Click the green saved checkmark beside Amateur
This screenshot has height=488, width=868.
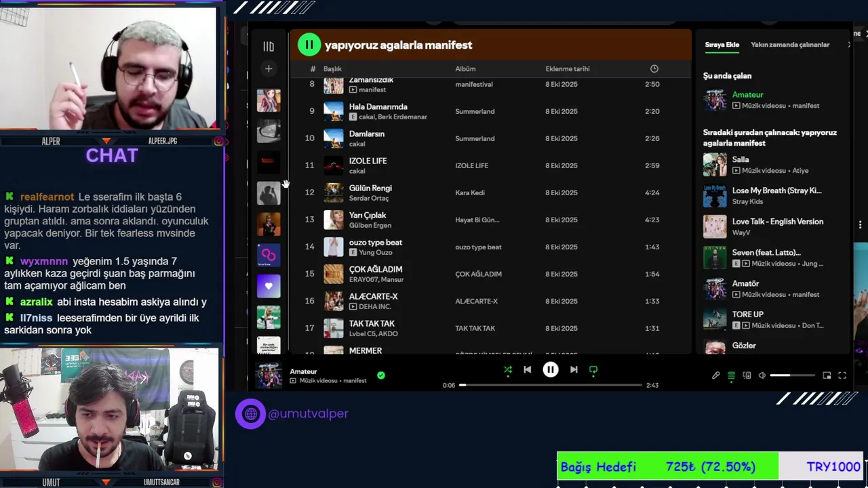[x=381, y=375]
